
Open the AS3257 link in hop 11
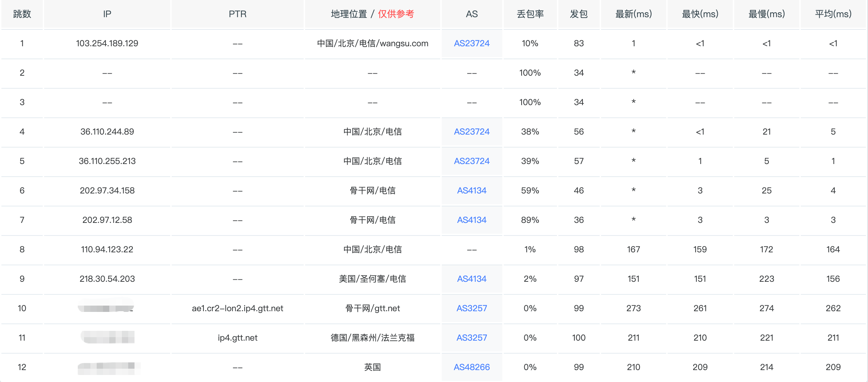tap(471, 338)
